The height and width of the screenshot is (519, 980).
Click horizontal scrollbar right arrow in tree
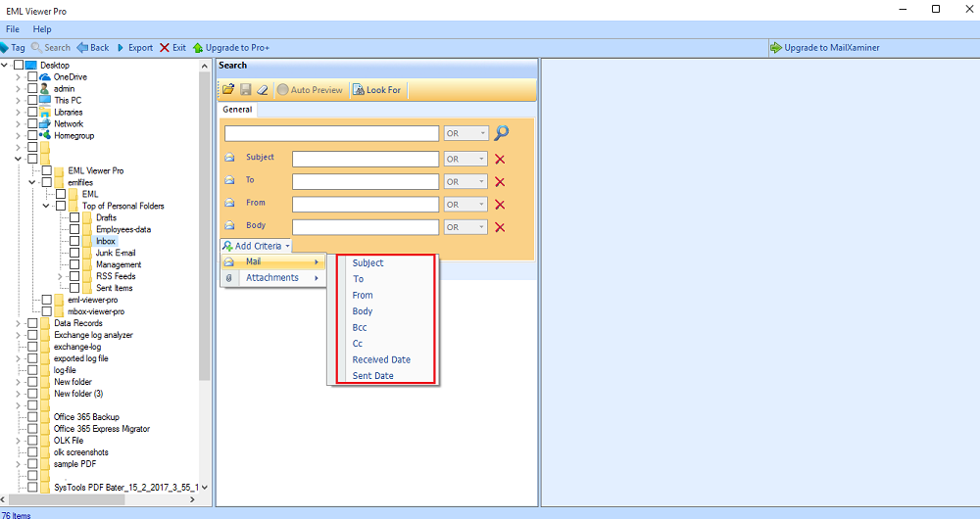192,499
